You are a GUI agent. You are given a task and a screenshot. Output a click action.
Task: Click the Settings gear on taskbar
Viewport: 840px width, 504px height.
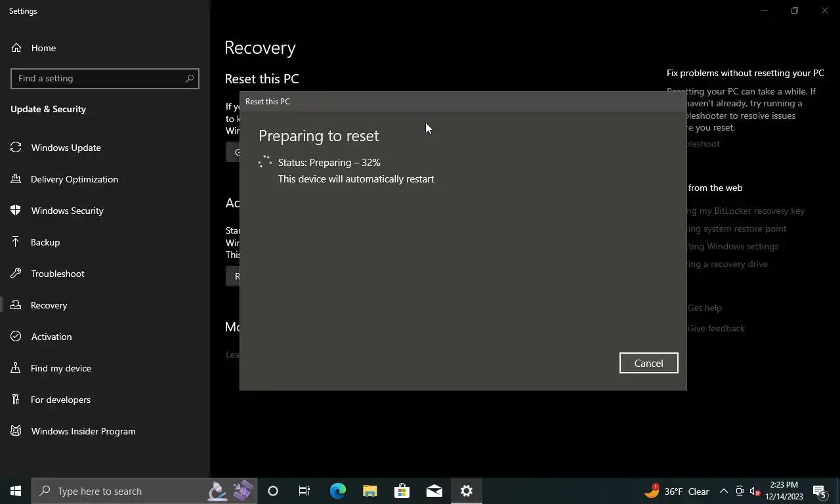coord(466,491)
